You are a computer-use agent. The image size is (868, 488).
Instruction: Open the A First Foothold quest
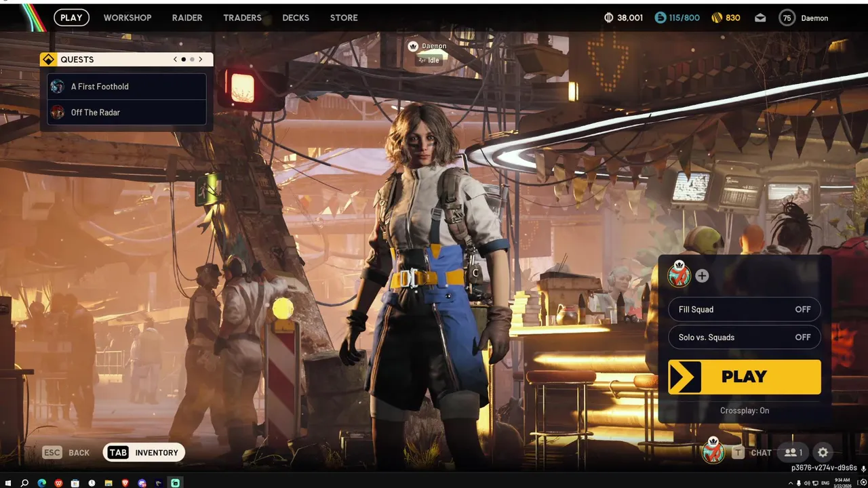click(x=127, y=87)
